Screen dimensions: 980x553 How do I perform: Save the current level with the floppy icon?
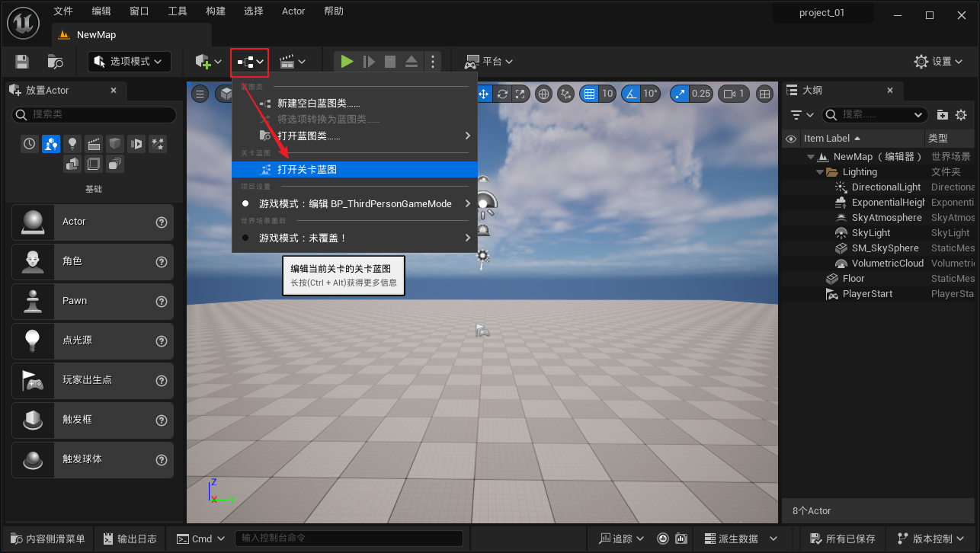[22, 62]
